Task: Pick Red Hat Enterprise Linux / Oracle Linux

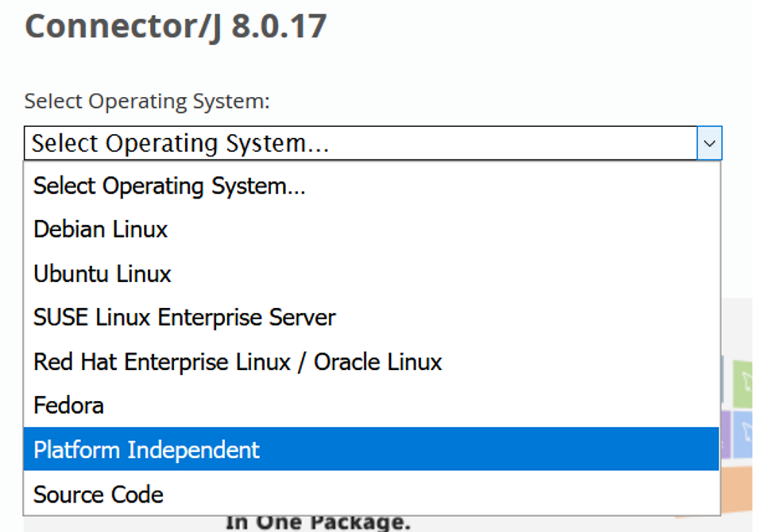Action: click(371, 361)
